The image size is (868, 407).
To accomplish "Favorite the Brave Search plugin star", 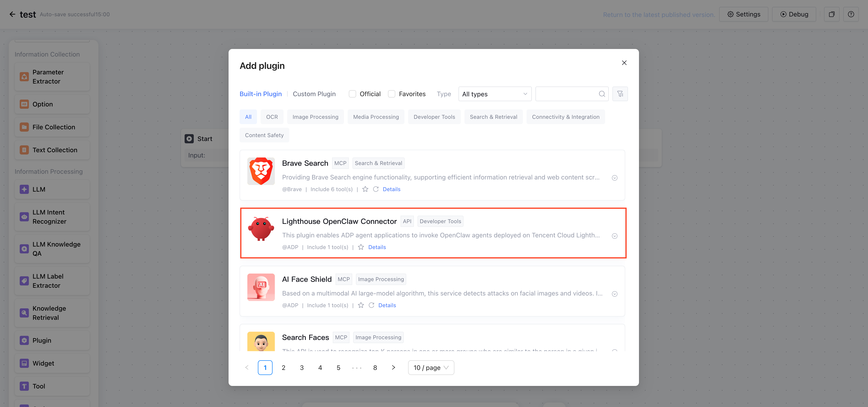I will [x=365, y=189].
